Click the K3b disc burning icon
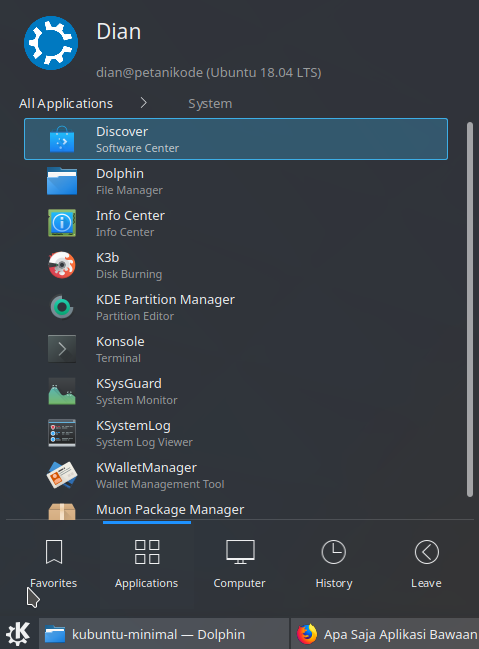This screenshot has height=649, width=479. 62,265
